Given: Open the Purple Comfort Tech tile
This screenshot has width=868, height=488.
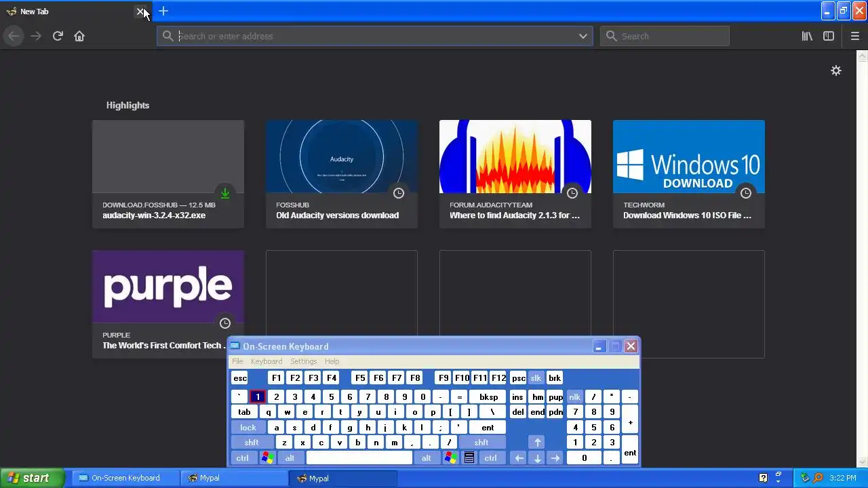Looking at the screenshot, I should 168,304.
